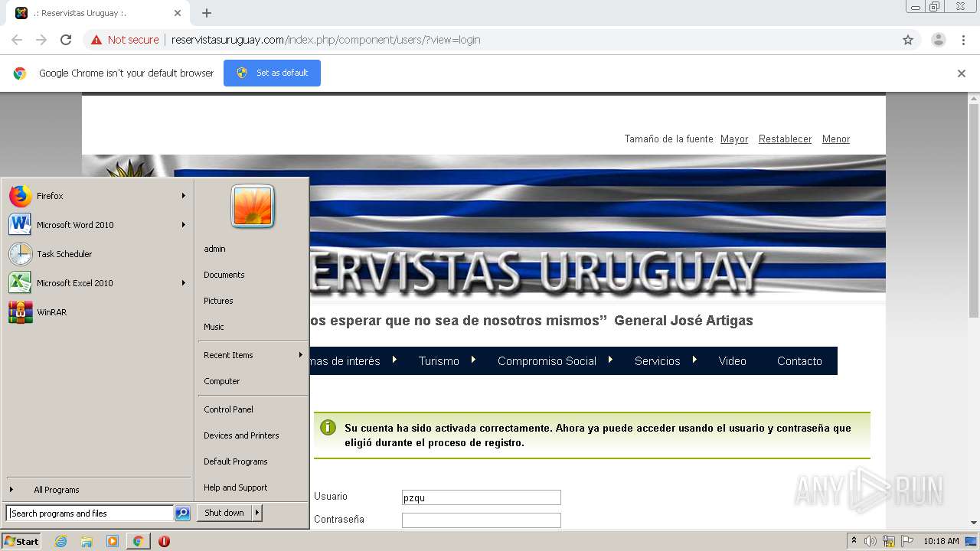
Task: Open Pictures from Start menu
Action: (218, 301)
